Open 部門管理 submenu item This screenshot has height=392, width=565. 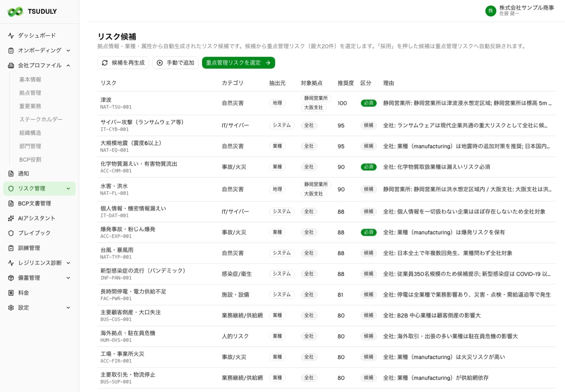point(30,146)
